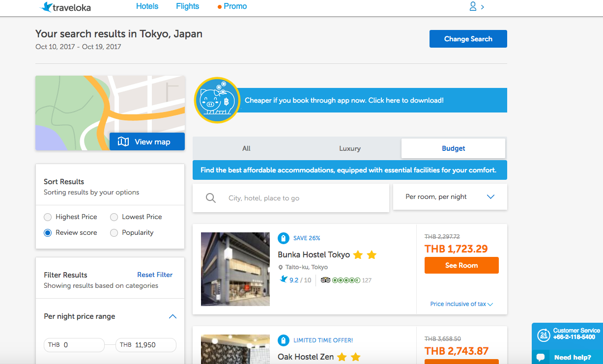
Task: Select the Review score sort option
Action: [x=48, y=232]
